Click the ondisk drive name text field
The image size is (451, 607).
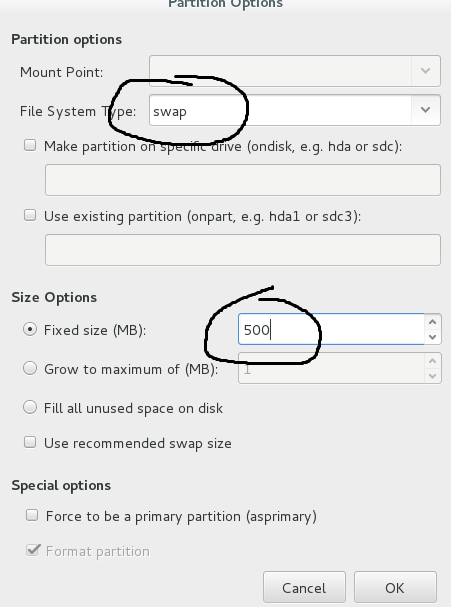[243, 180]
